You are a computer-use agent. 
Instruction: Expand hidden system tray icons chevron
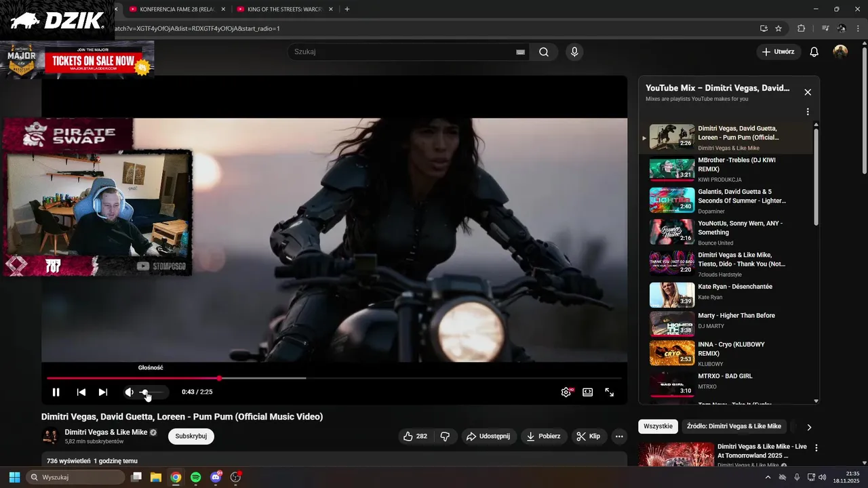768,477
